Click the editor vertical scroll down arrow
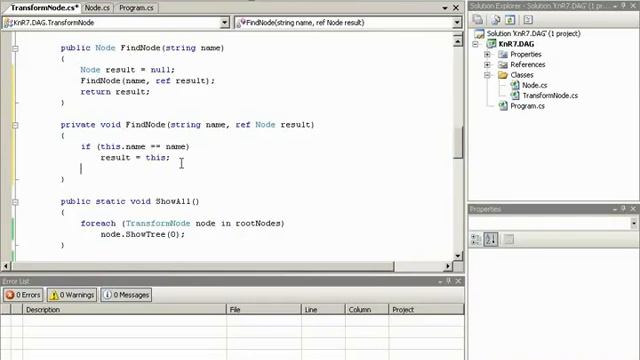This screenshot has width=640, height=360. tap(458, 256)
